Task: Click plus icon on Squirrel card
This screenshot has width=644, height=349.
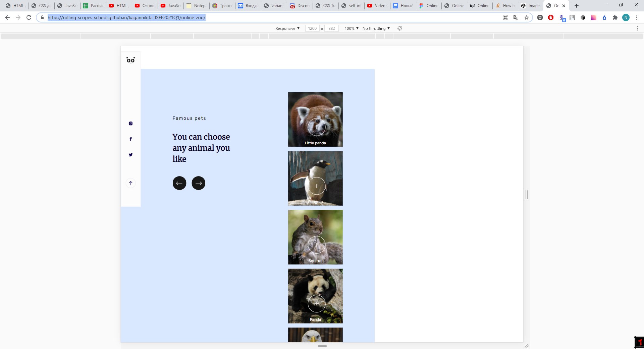Action: [x=317, y=245]
